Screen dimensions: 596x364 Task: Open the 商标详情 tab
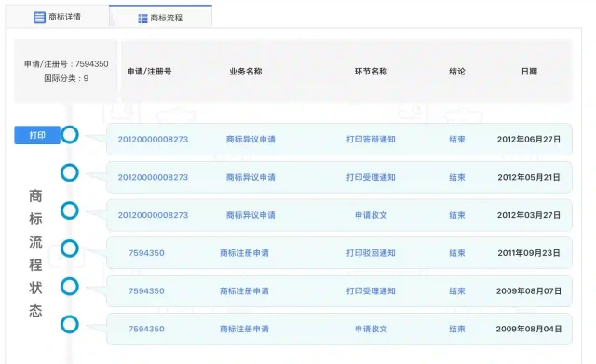tap(57, 17)
